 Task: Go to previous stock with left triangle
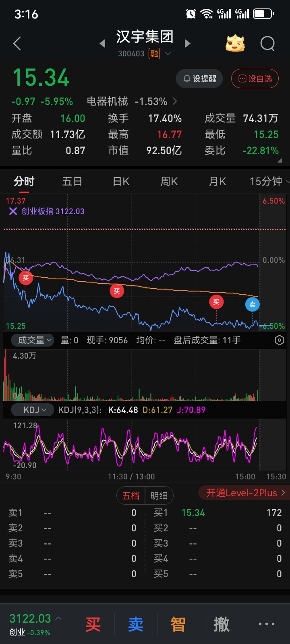pyautogui.click(x=102, y=43)
